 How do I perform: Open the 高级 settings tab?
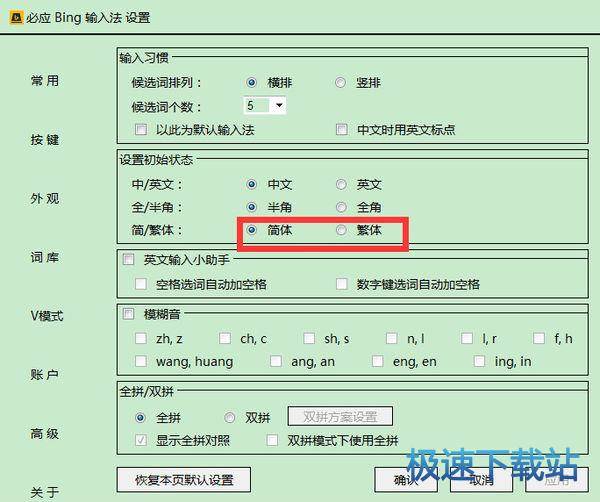[45, 434]
